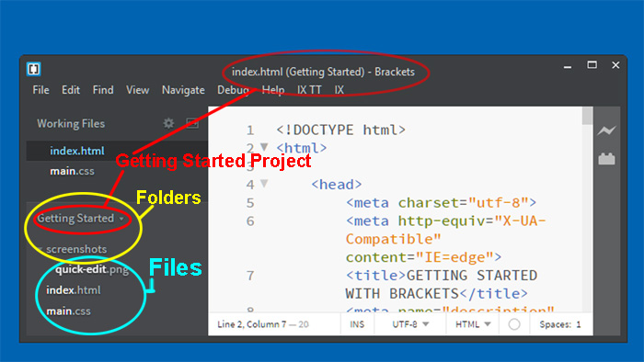Open the Find menu
Screen dimensions: 644x362
tap(103, 90)
